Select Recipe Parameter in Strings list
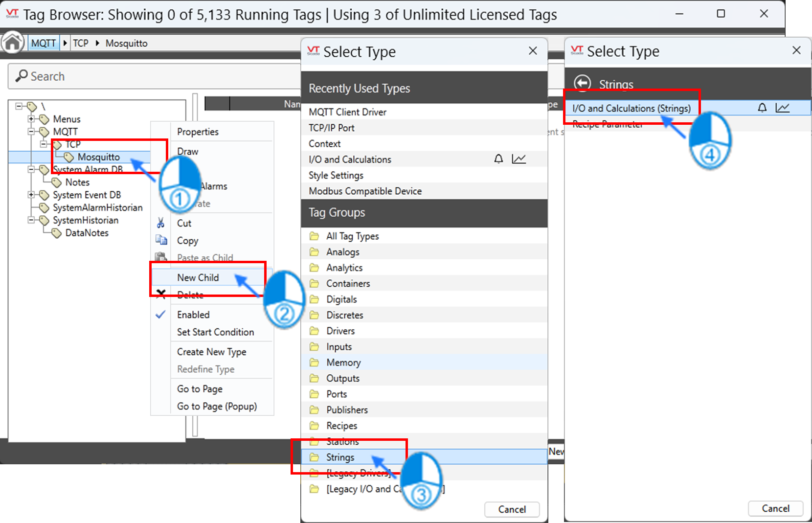The width and height of the screenshot is (812, 523). [688, 124]
